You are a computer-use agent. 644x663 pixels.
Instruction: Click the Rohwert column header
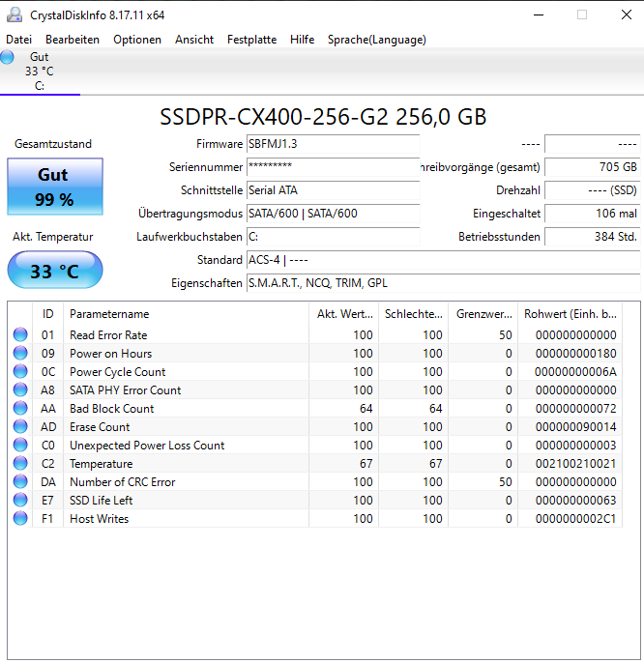tap(570, 314)
